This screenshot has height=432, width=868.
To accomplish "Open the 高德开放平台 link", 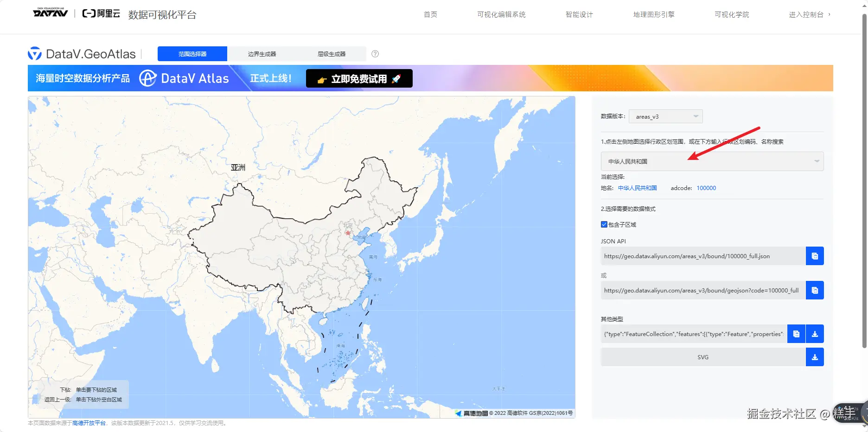I will coord(89,423).
